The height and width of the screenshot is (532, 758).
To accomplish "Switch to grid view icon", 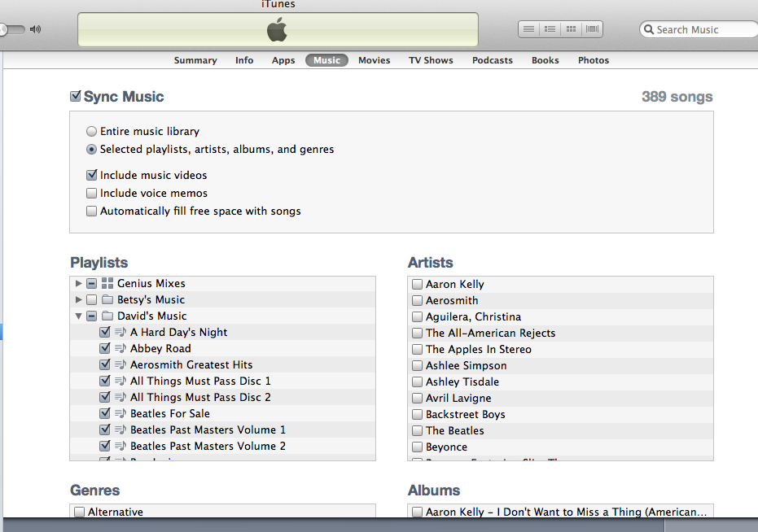I will (571, 29).
